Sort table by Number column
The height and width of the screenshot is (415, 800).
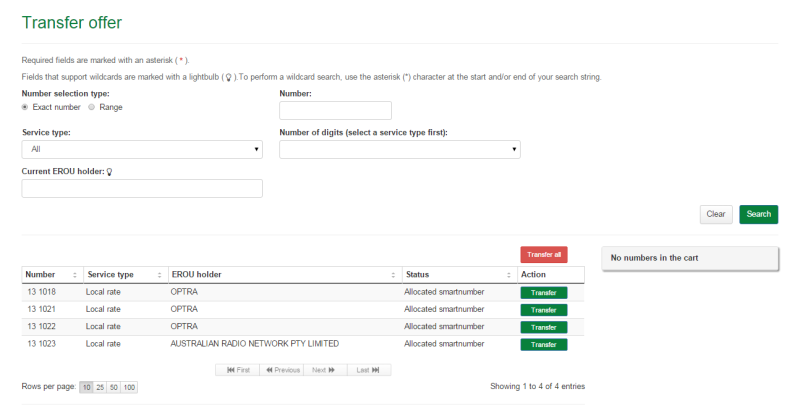pyautogui.click(x=75, y=275)
